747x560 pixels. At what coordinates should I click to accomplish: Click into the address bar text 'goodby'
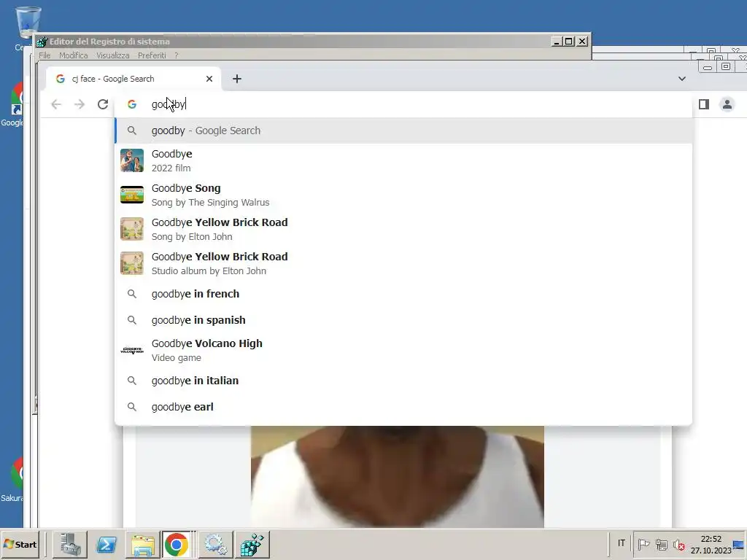coord(169,104)
